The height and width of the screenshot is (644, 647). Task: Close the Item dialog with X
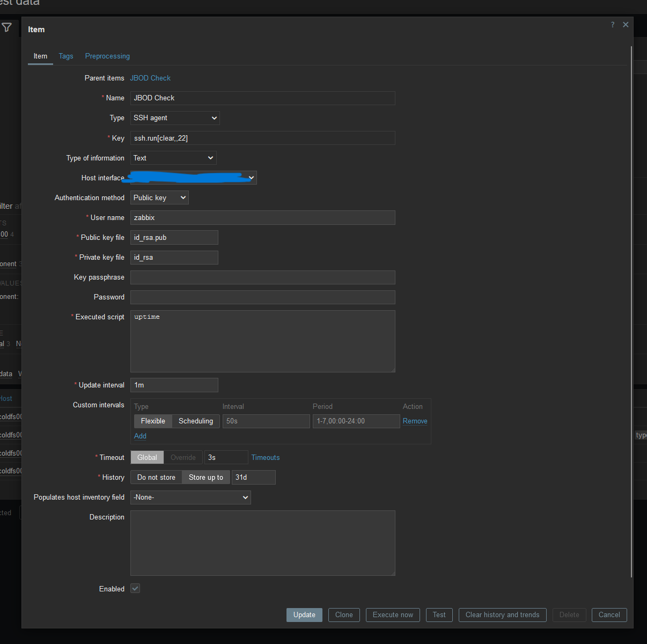click(626, 25)
